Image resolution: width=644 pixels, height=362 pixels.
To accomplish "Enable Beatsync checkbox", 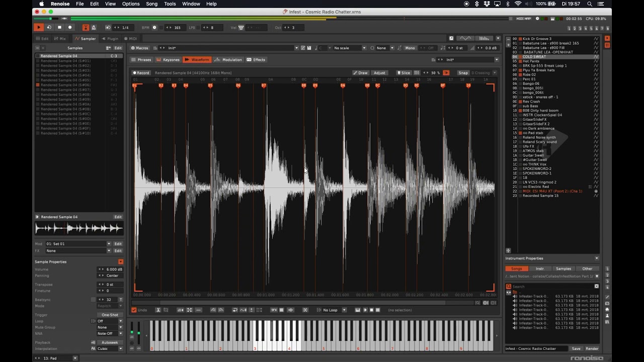I will 94,300.
